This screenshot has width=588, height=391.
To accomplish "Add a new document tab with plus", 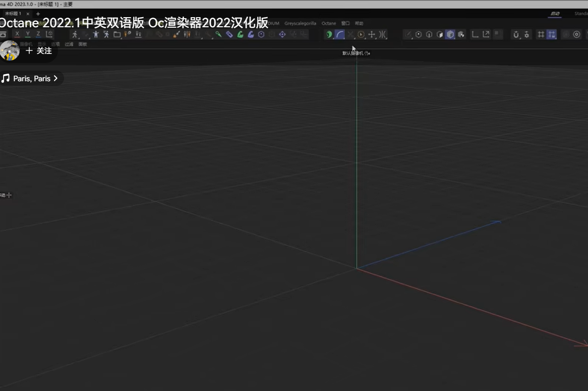I will point(38,14).
